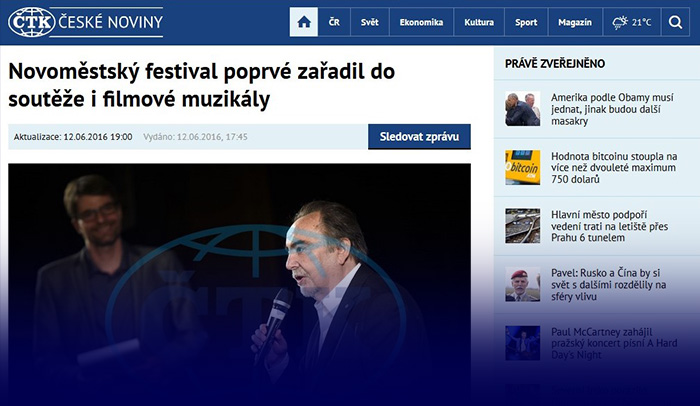Image resolution: width=700 pixels, height=406 pixels.
Task: Open the Magazín section
Action: [575, 22]
